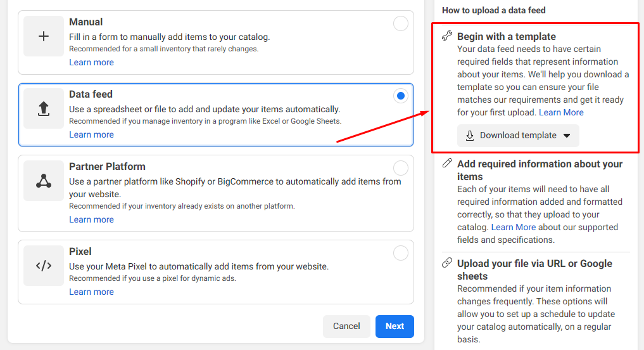Open Learn More link in template instructions
644x350 pixels.
point(561,112)
